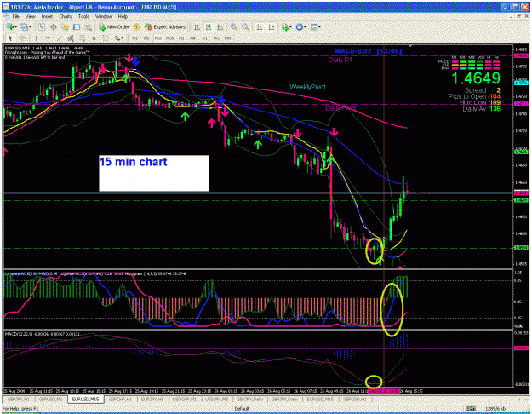532x414 pixels.
Task: Click the Templates toolbar icon
Action: [313, 27]
